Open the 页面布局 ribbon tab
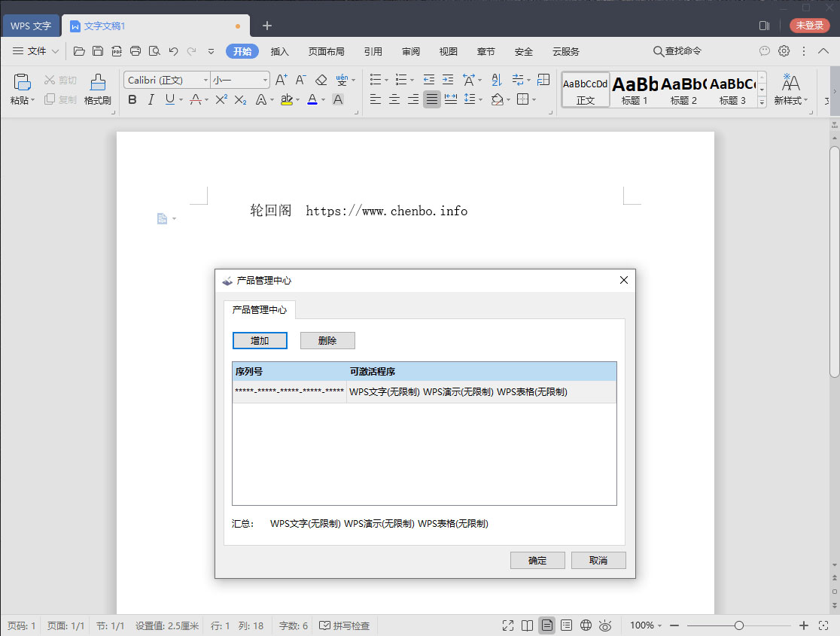The width and height of the screenshot is (840, 636). pyautogui.click(x=326, y=51)
